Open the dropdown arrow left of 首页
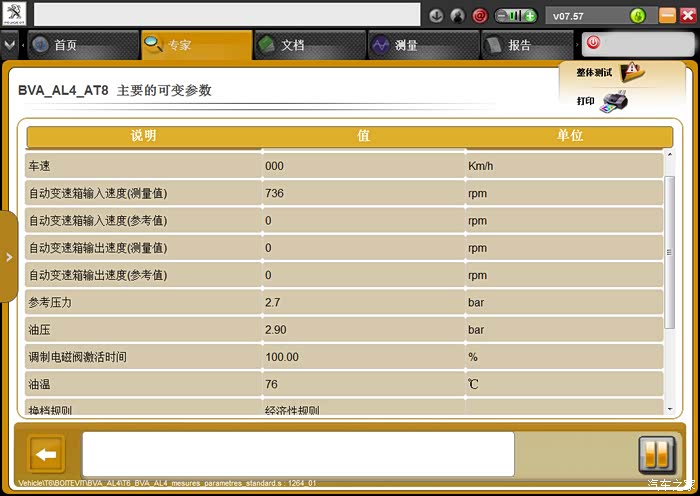This screenshot has width=700, height=496. click(x=10, y=45)
